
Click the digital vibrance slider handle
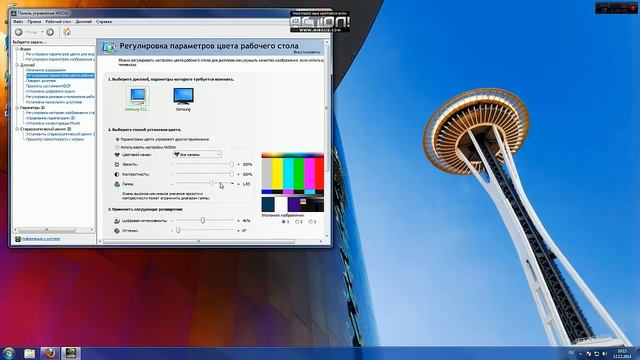pos(202,220)
